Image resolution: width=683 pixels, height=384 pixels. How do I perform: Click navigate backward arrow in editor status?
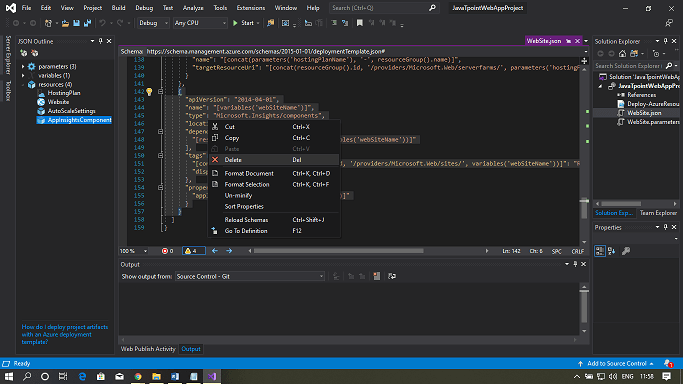point(215,251)
